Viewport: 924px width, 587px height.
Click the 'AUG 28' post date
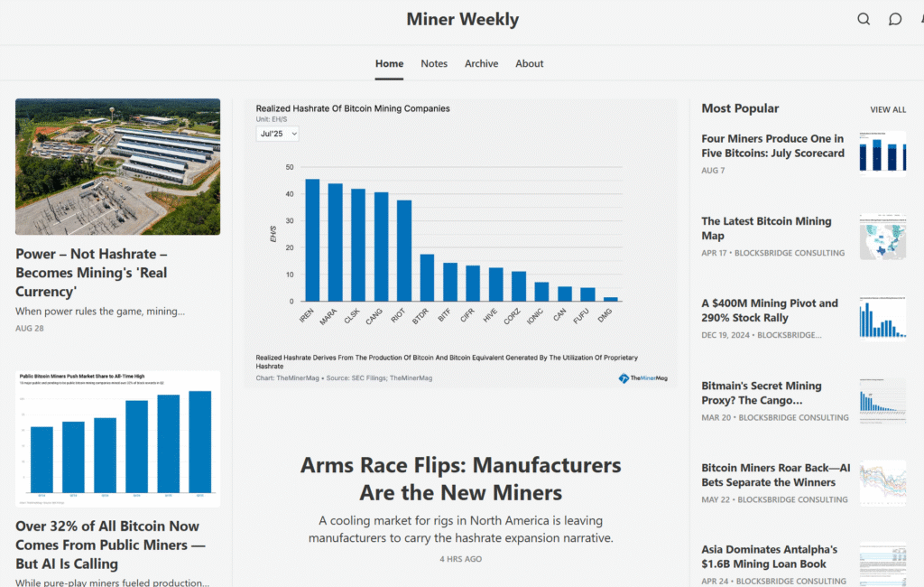(30, 328)
